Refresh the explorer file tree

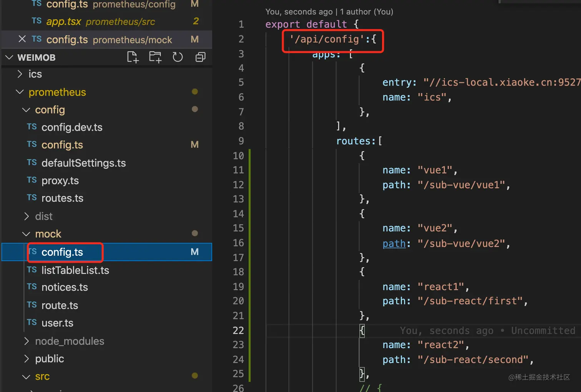pos(178,57)
